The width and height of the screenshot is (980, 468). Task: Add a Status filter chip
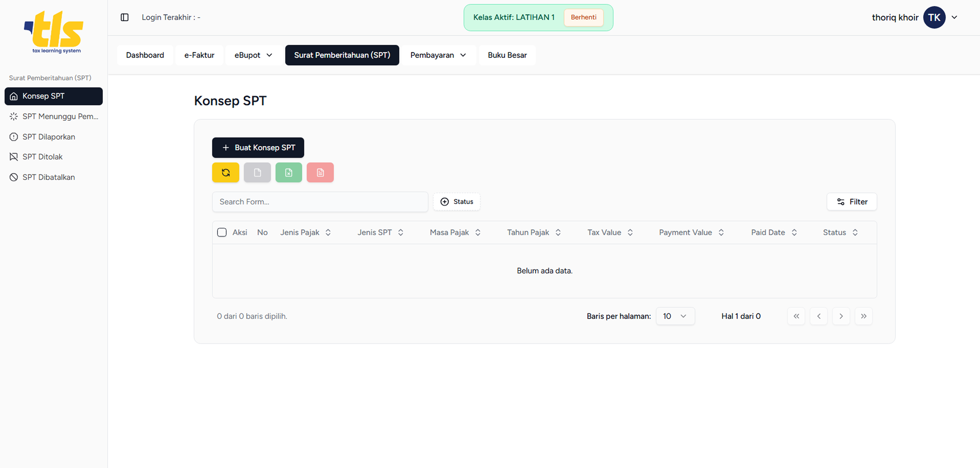point(457,202)
